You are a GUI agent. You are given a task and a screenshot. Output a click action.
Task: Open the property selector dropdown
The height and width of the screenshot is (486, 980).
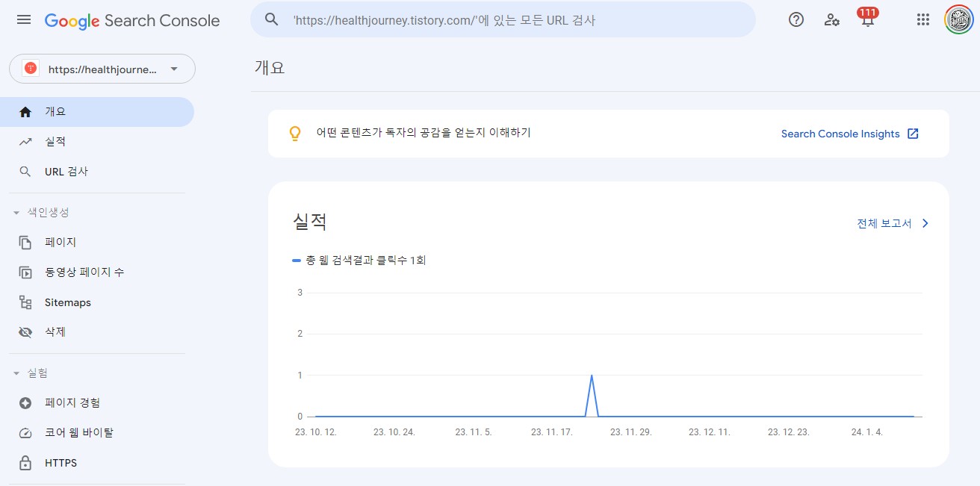[102, 69]
